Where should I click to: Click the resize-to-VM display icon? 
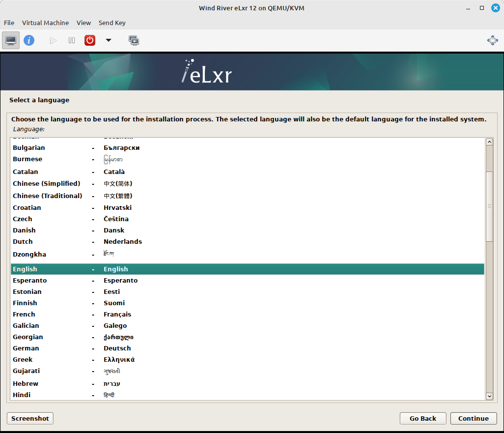coord(492,40)
